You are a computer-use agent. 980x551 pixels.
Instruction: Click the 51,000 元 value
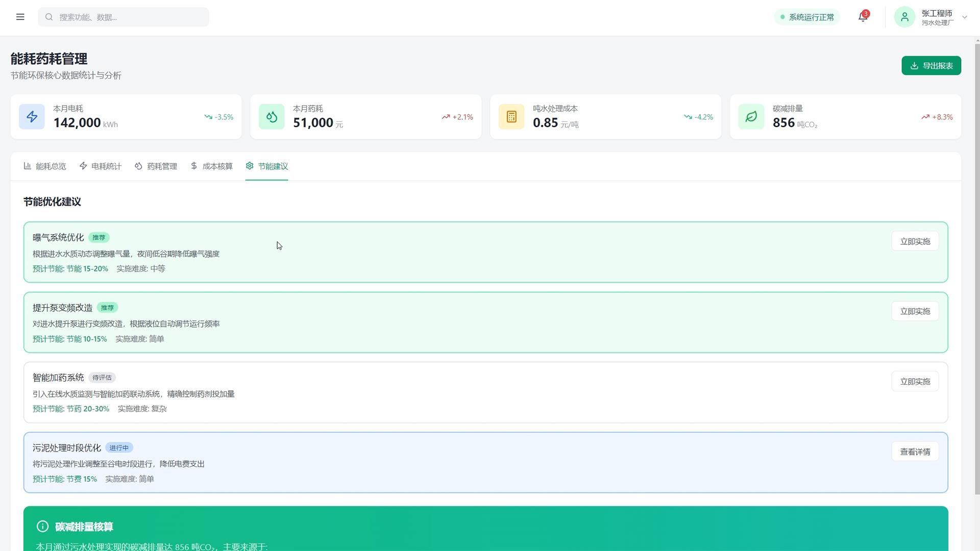click(318, 123)
